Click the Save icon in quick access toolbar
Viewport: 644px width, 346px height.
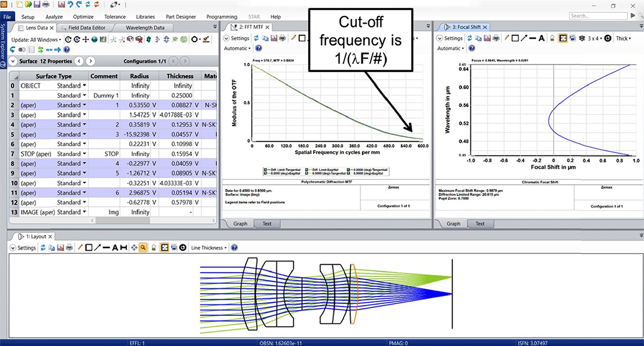point(36,5)
